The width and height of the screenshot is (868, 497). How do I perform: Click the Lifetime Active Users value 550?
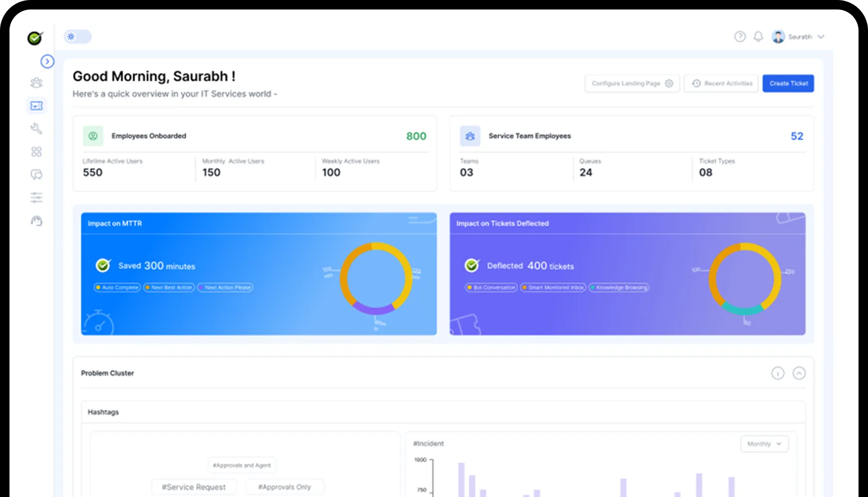coord(93,173)
